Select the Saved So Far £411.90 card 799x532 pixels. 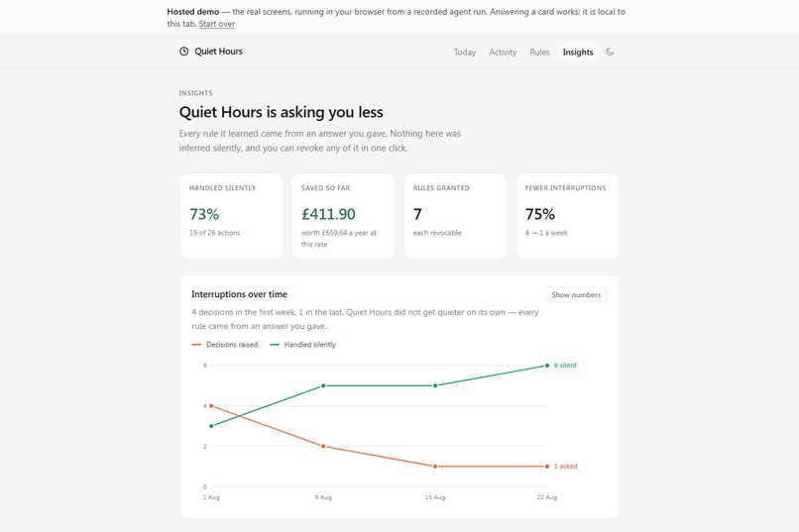click(x=343, y=216)
